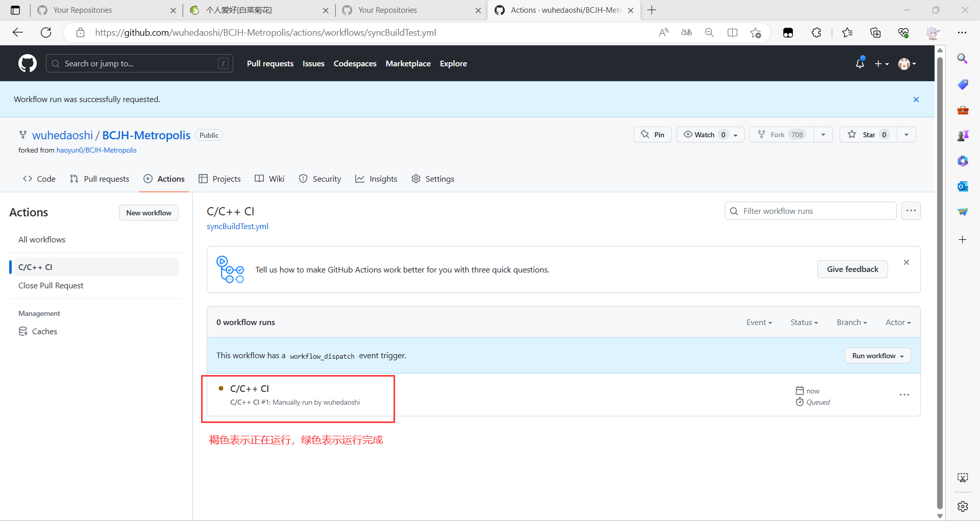Click the GitHub search box
The image size is (980, 521).
coord(139,63)
